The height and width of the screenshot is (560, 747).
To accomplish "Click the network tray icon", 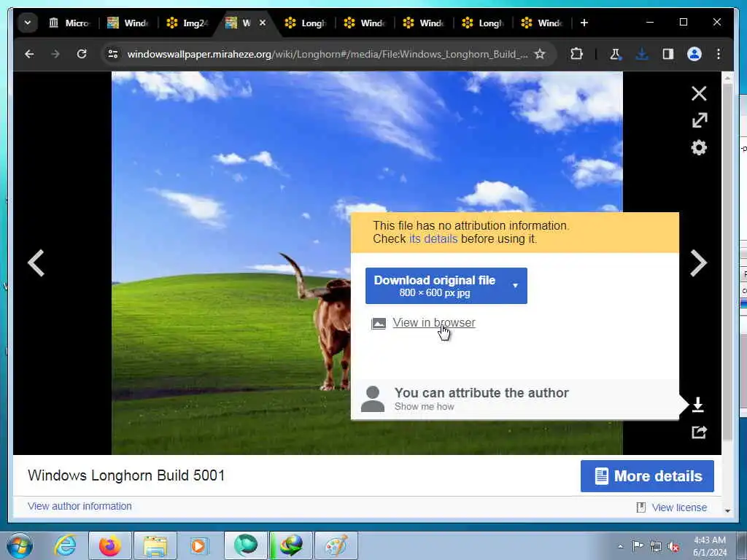I will point(656,546).
